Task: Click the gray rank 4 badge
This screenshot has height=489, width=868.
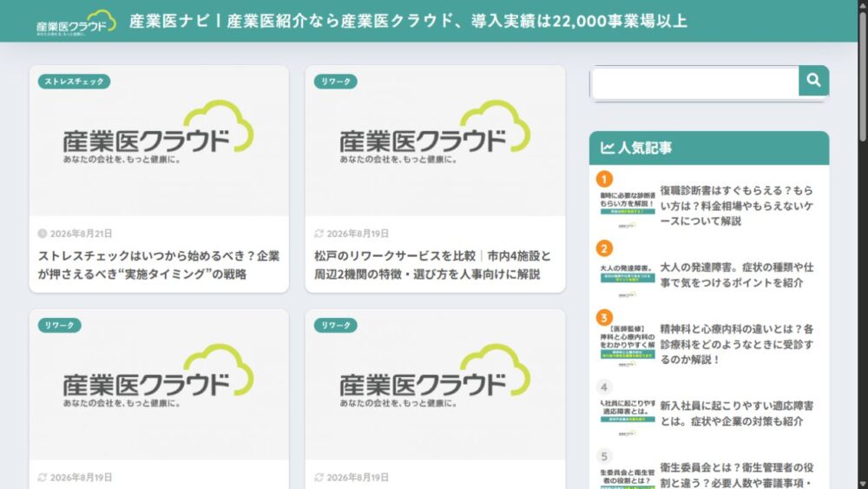Action: [x=604, y=387]
